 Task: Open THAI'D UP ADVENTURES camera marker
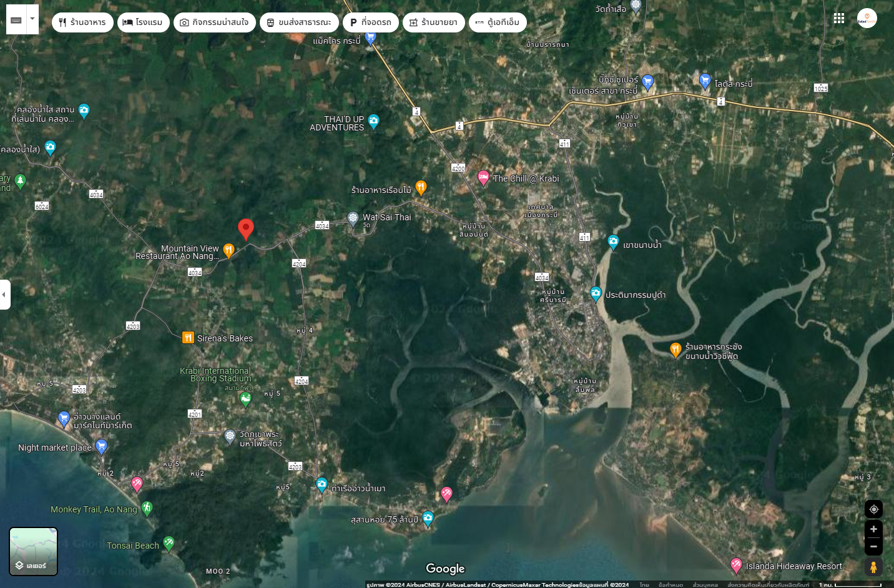(373, 121)
